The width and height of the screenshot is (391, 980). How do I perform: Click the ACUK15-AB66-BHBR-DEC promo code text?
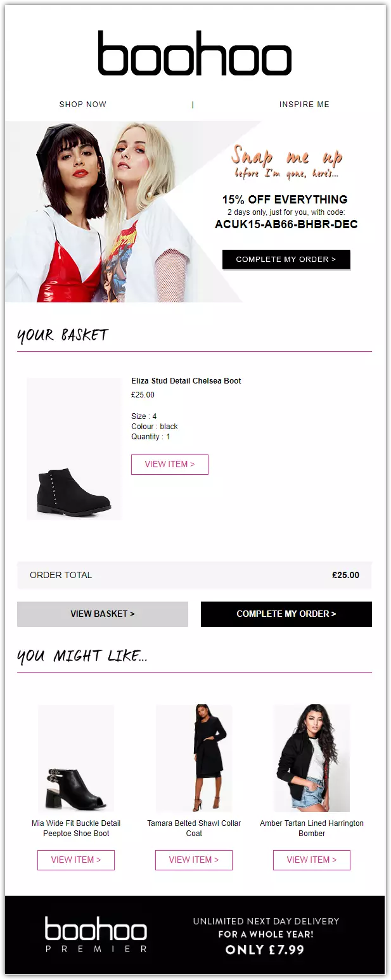(286, 224)
